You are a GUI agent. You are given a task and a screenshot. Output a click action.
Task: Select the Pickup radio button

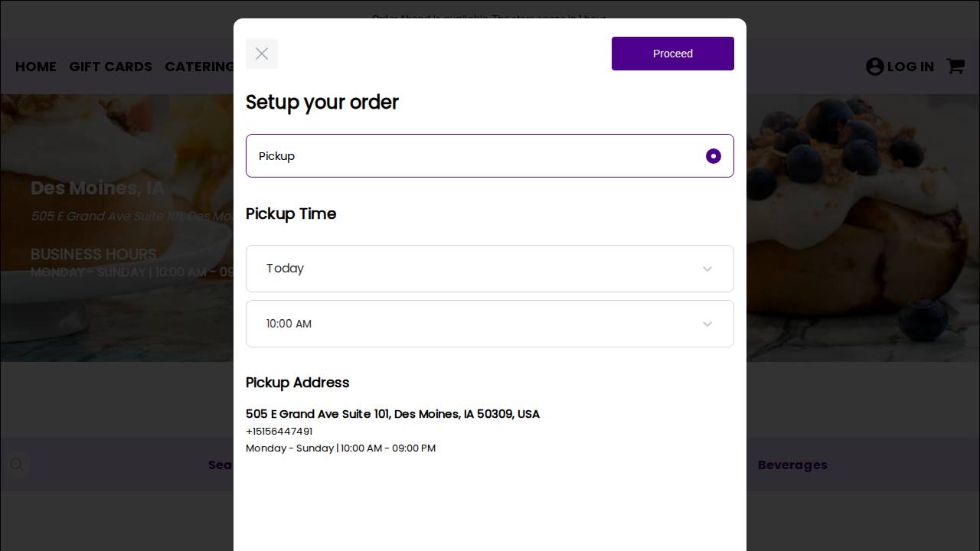(x=713, y=156)
